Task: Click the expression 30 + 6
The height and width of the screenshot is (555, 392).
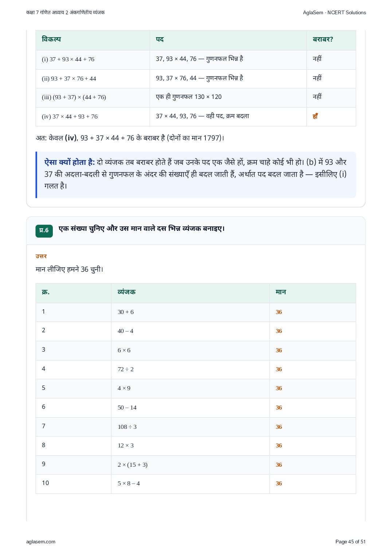Action: point(126,312)
